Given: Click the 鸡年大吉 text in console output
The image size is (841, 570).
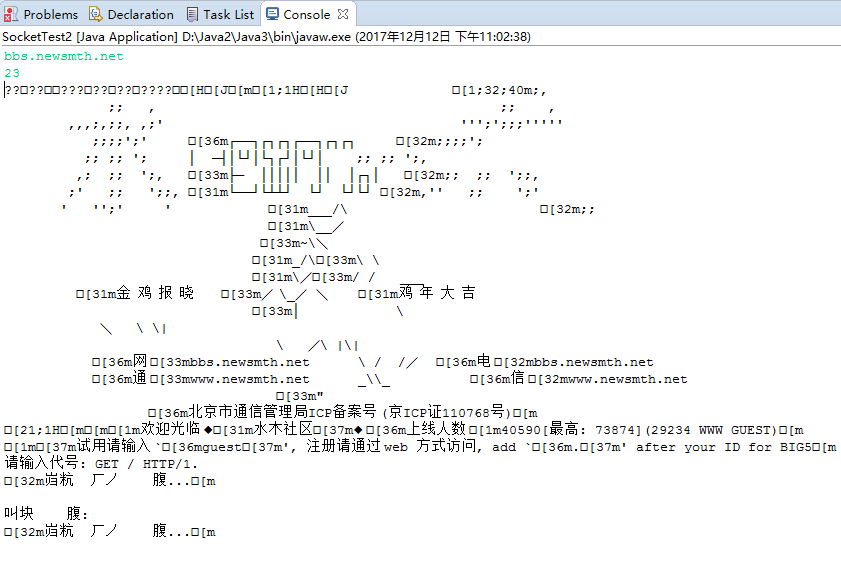Looking at the screenshot, I should point(437,293).
